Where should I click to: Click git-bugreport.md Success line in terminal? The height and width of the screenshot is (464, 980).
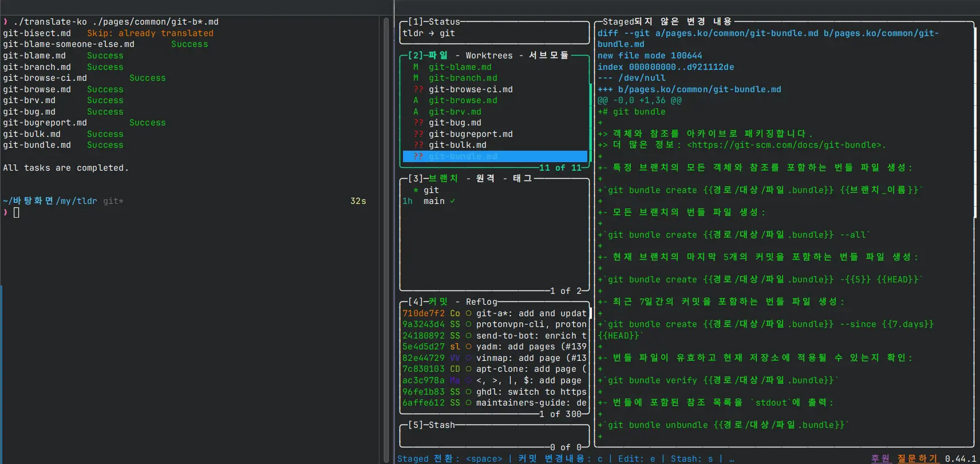pyautogui.click(x=84, y=123)
